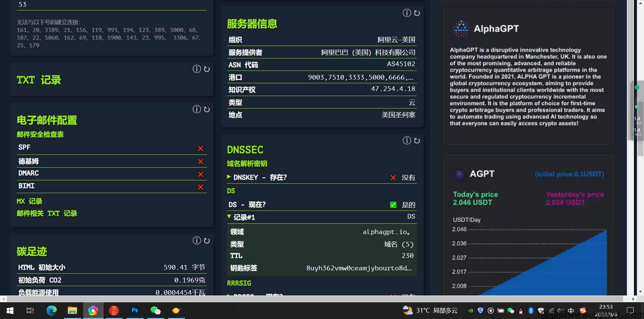Refresh the 碳足迹 card

[x=207, y=240]
